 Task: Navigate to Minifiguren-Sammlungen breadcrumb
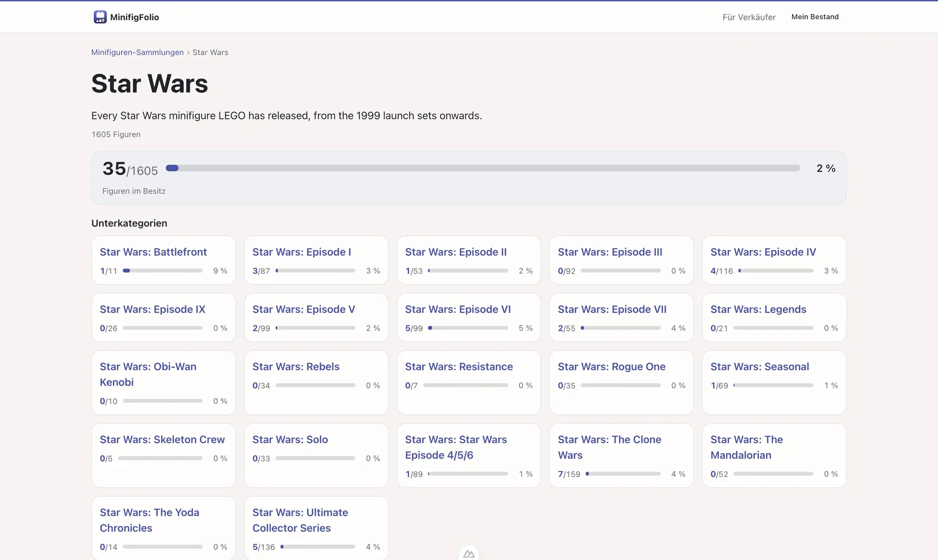click(x=137, y=52)
